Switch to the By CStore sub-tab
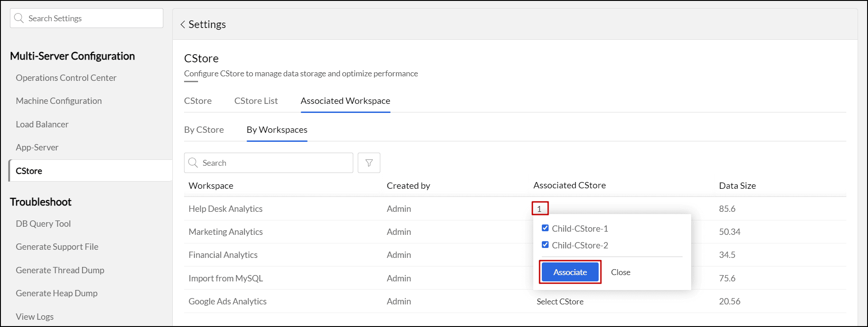Viewport: 868px width, 327px height. (x=204, y=130)
